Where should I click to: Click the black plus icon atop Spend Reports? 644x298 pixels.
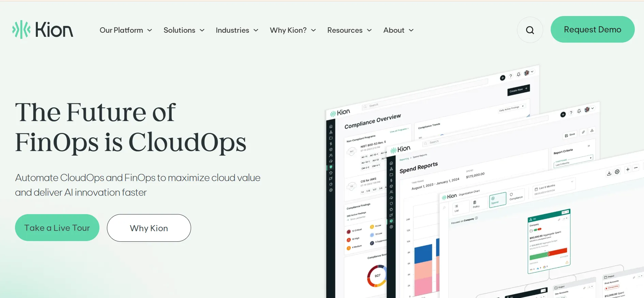pyautogui.click(x=563, y=115)
